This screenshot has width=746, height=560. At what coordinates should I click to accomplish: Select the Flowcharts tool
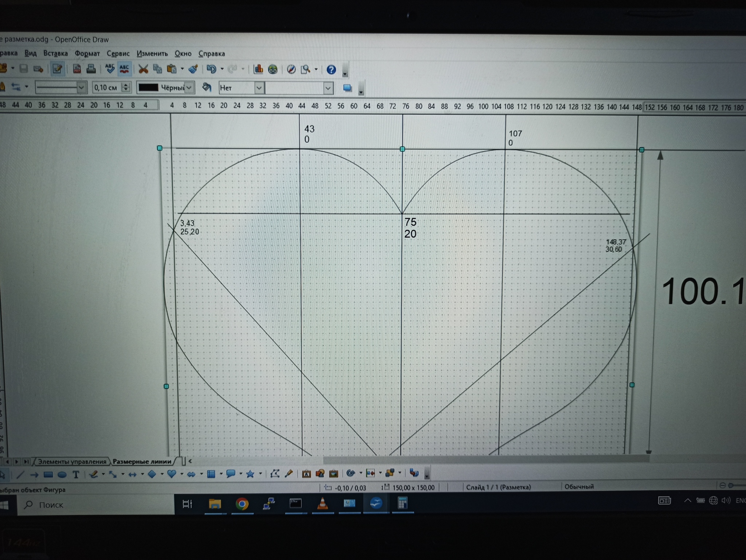tap(211, 474)
